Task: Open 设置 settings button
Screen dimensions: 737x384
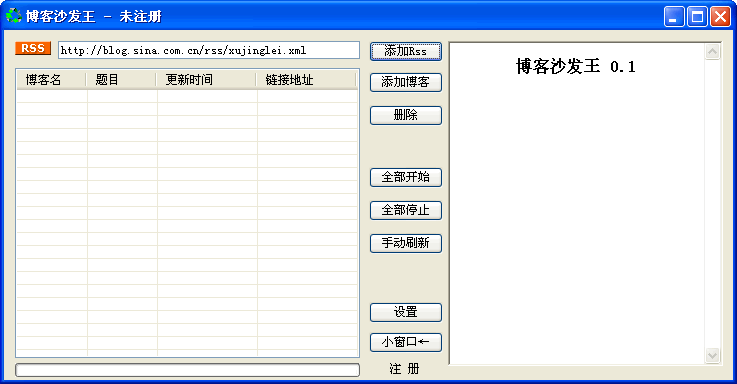Action: click(x=406, y=312)
